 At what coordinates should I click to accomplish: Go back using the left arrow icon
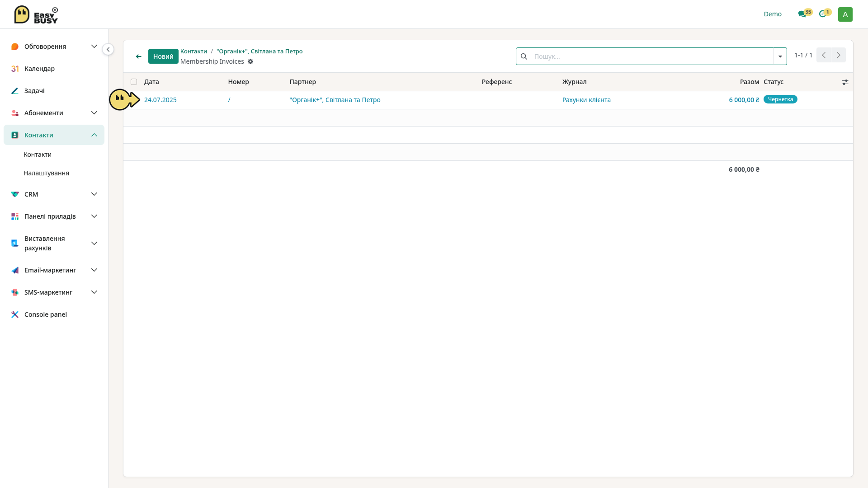[x=139, y=56]
